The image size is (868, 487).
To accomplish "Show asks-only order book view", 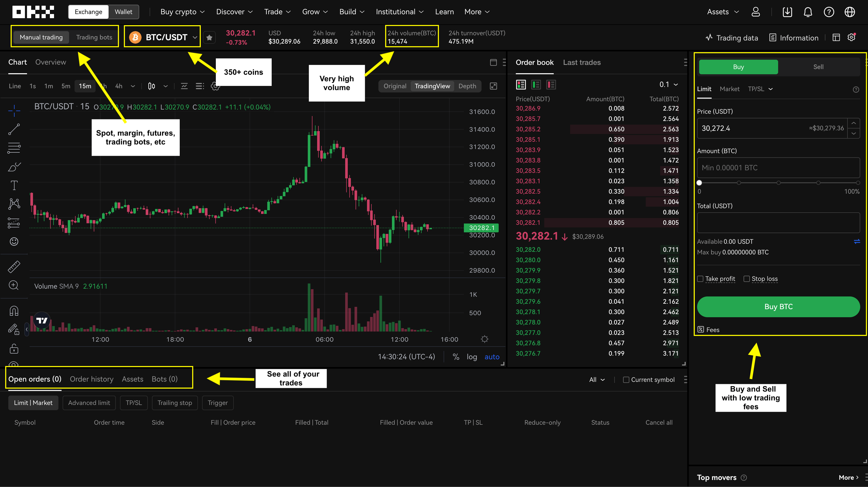I will 551,85.
